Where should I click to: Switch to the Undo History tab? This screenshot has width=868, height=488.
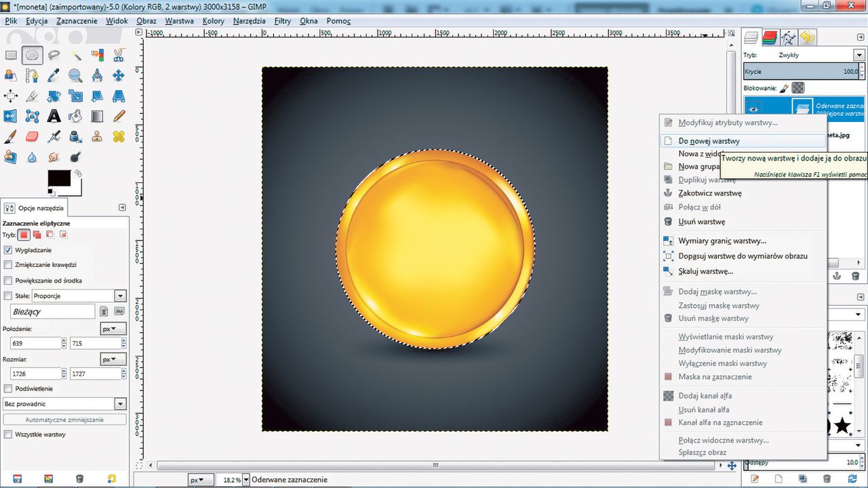point(807,37)
